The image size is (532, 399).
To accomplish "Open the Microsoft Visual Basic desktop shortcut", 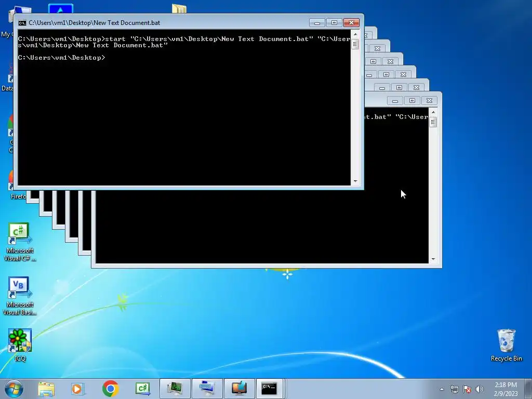I will (19, 296).
